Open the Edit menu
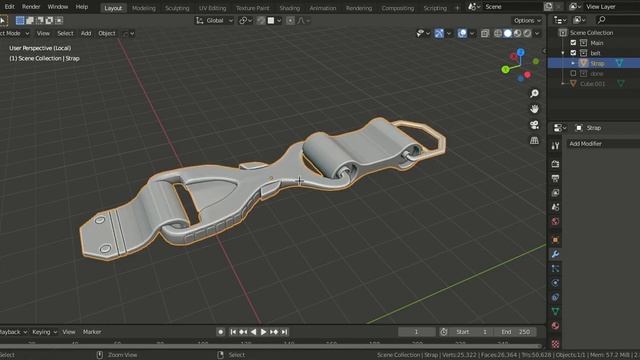The width and height of the screenshot is (640, 360). (9, 7)
